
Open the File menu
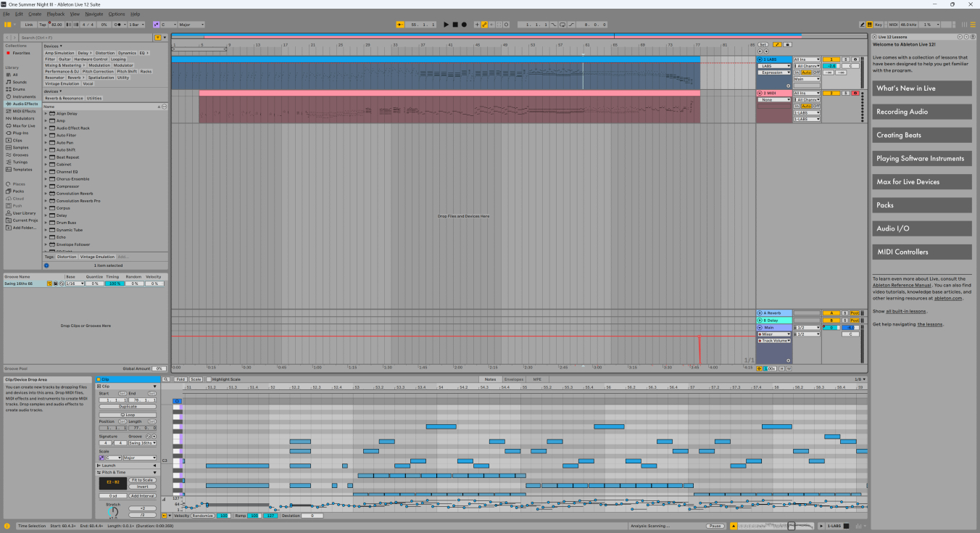pyautogui.click(x=6, y=14)
